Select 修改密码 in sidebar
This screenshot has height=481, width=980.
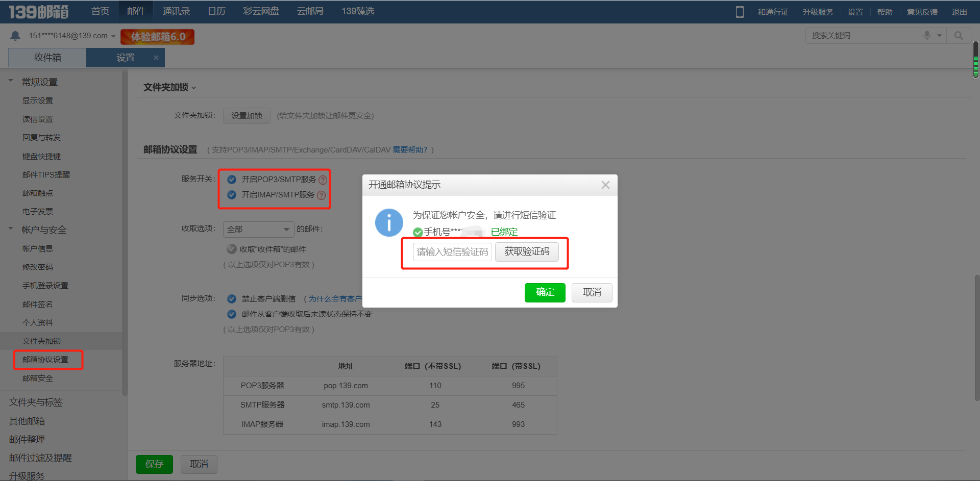click(x=38, y=267)
